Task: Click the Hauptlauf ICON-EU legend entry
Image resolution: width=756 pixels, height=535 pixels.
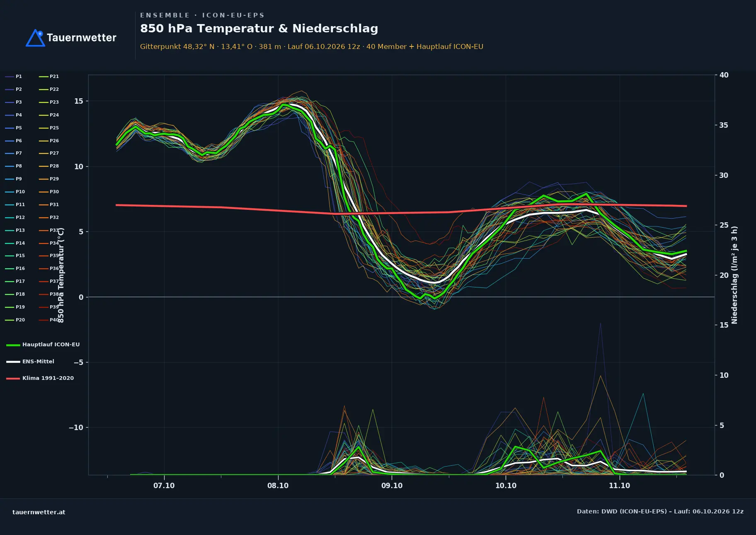Action: point(43,345)
